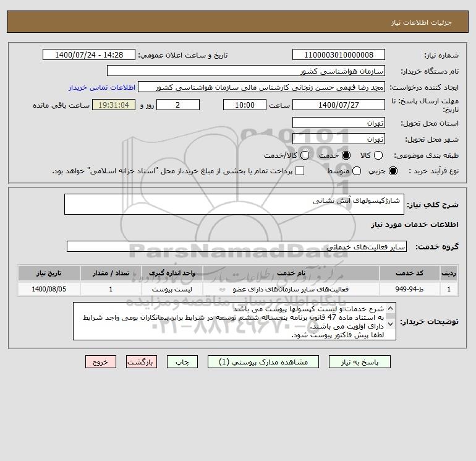Click the تعداد / مقدار column header
Screen dimensions: 476x461
pos(111,273)
